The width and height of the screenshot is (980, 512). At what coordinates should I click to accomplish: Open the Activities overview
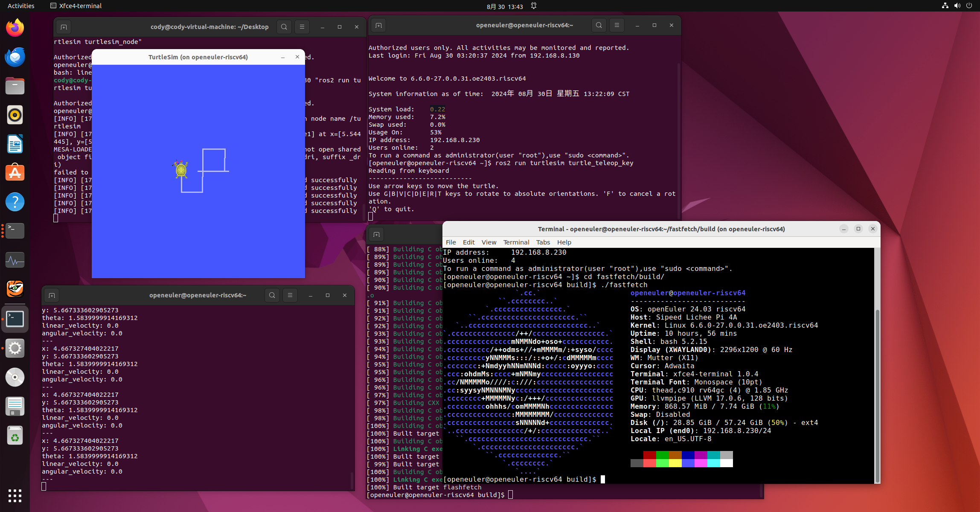click(x=21, y=6)
